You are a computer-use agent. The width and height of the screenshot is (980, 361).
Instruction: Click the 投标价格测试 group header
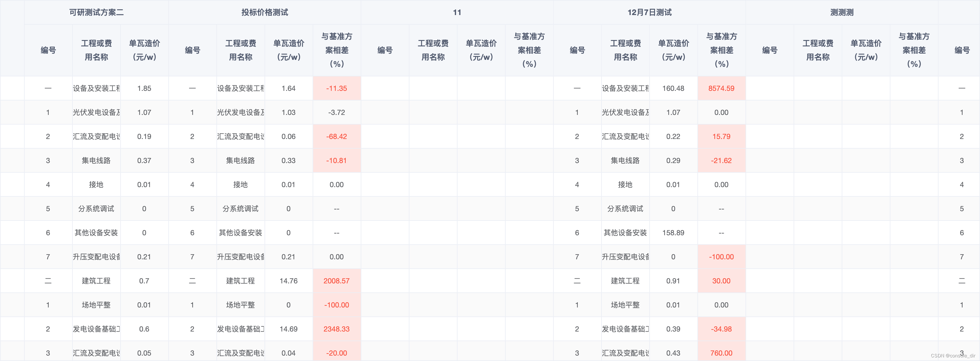click(x=265, y=13)
